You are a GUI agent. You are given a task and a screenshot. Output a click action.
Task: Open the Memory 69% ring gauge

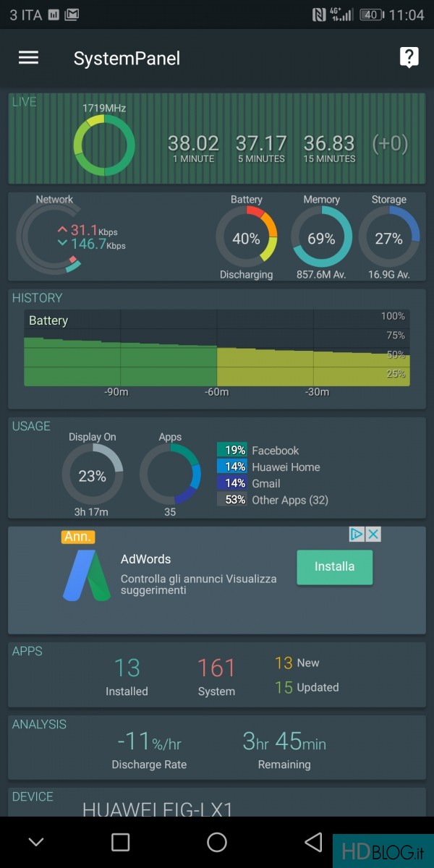(x=321, y=238)
